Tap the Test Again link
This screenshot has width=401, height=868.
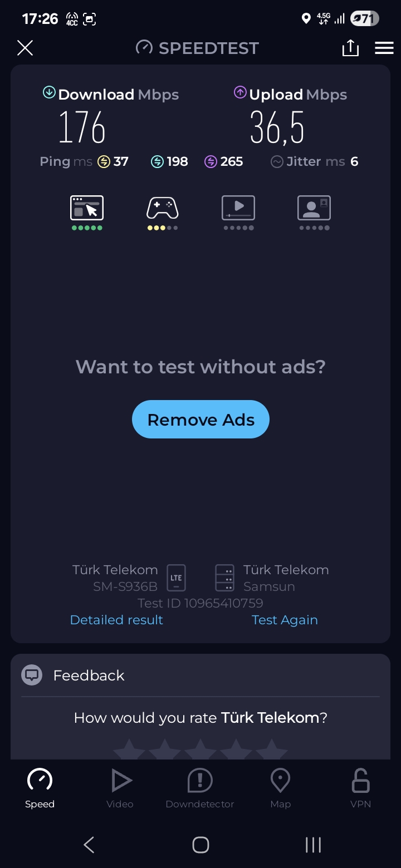(285, 620)
